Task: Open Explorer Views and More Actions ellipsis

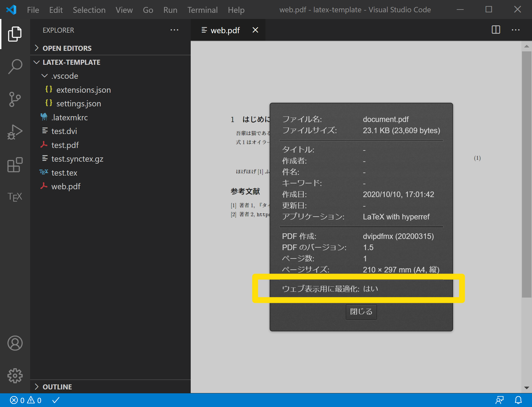Action: 174,30
